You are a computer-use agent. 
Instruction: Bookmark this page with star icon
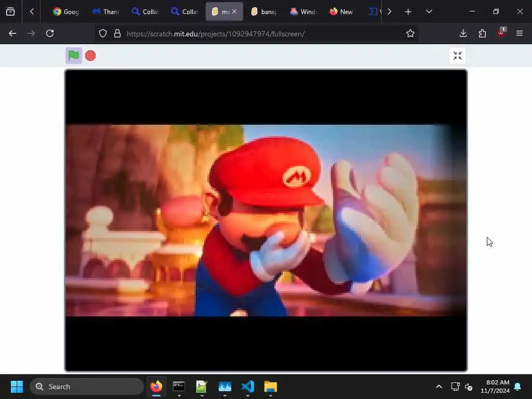click(410, 33)
